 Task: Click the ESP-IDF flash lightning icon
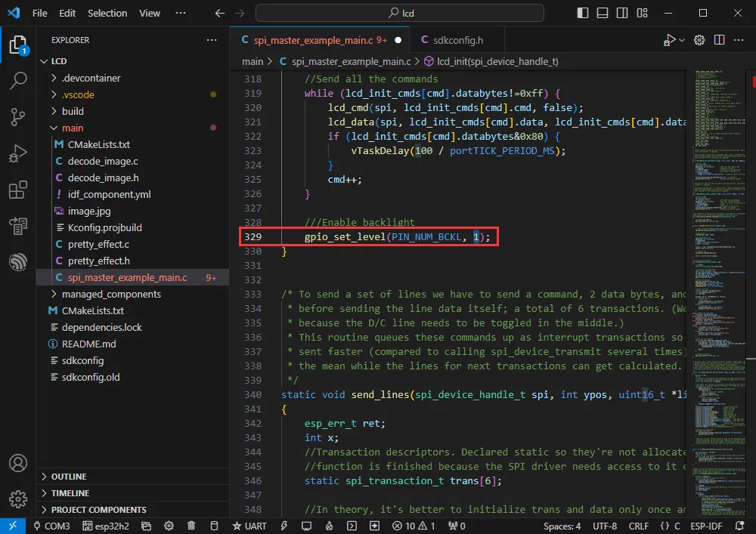coord(284,526)
